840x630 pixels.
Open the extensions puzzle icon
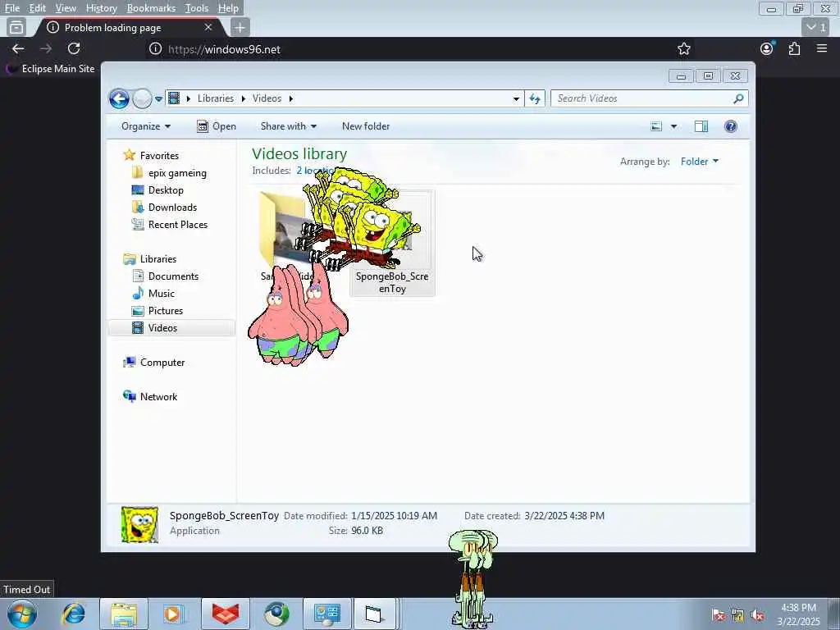[x=794, y=48]
